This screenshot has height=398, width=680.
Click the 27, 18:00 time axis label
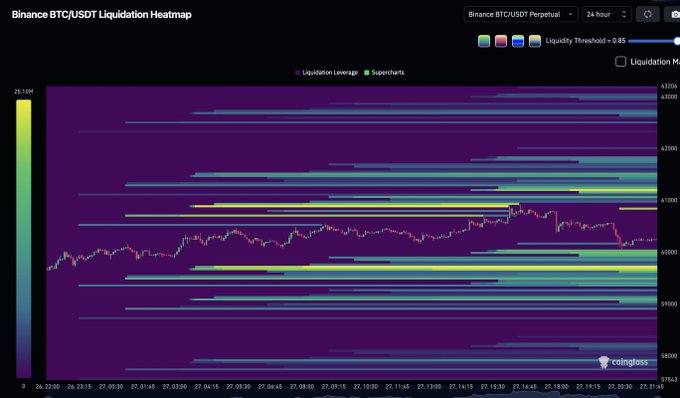coord(556,386)
